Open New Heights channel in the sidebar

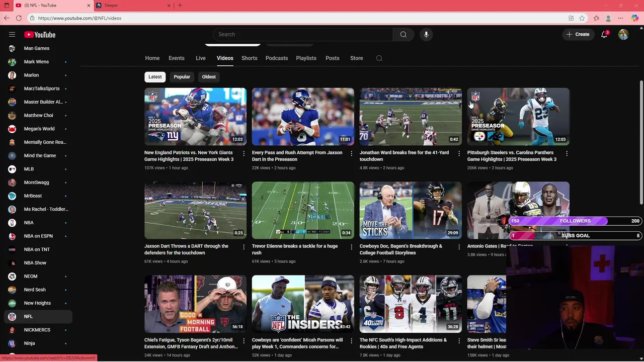(38, 303)
